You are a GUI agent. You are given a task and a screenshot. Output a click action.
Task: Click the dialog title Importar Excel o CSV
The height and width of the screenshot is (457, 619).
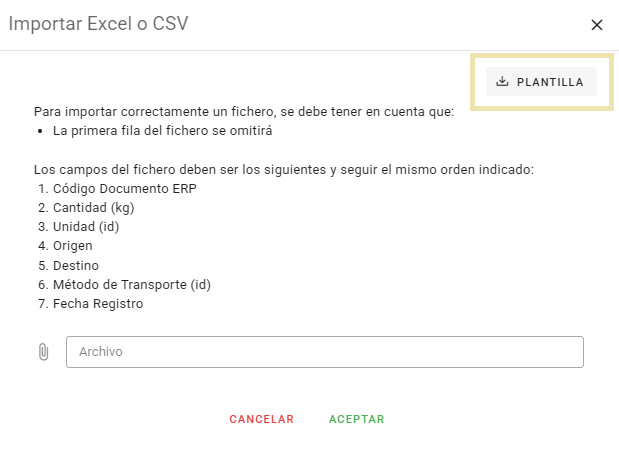[98, 24]
